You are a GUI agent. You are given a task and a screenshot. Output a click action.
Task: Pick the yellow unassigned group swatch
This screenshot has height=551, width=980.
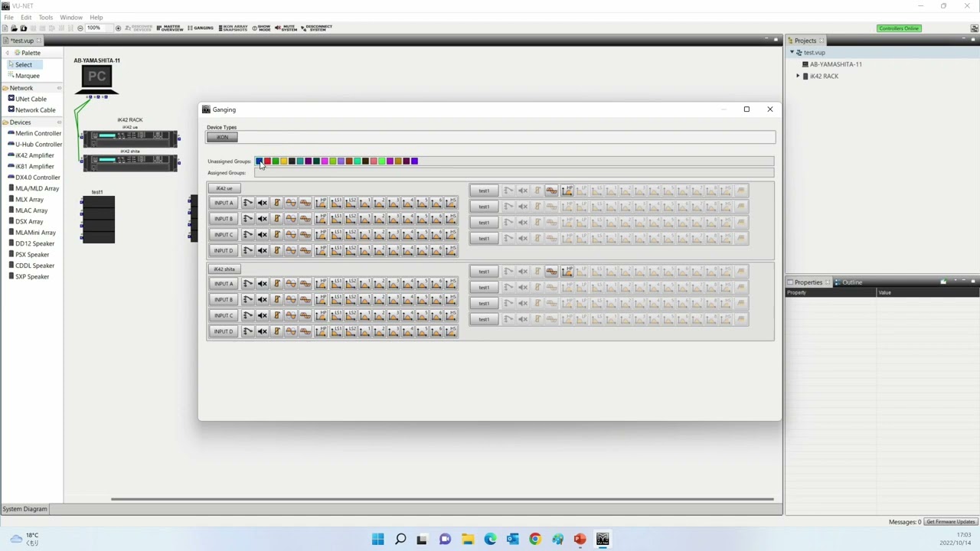[283, 161]
